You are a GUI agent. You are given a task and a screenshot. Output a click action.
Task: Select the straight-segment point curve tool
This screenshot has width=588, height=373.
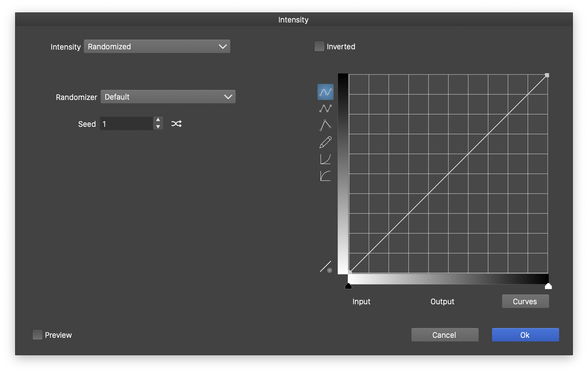pyautogui.click(x=325, y=109)
